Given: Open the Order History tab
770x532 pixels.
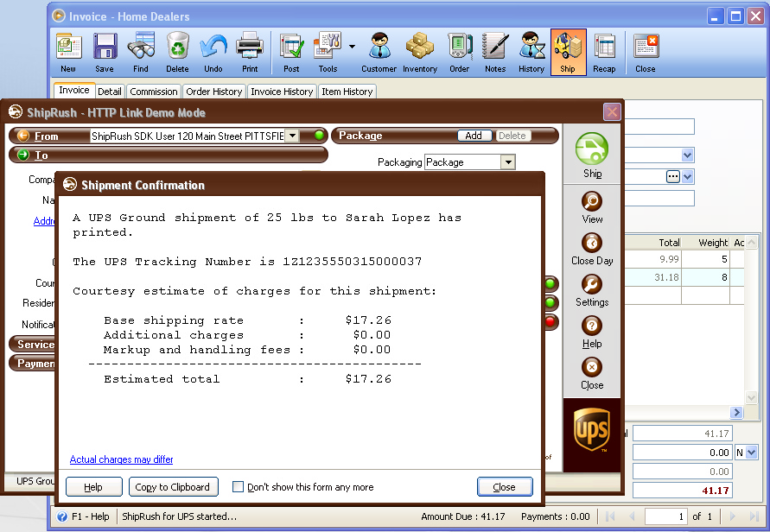Looking at the screenshot, I should click(x=214, y=92).
